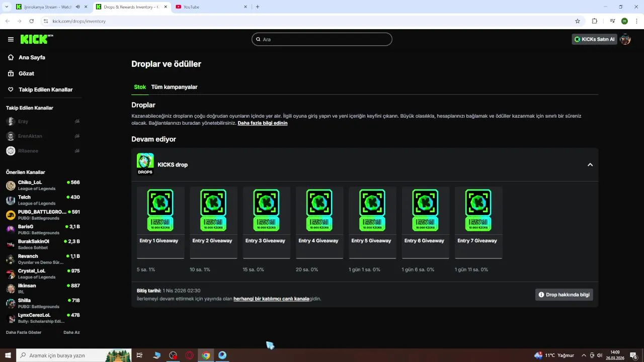Bookmark this page with the star icon
The image size is (644, 362).
pos(578,21)
